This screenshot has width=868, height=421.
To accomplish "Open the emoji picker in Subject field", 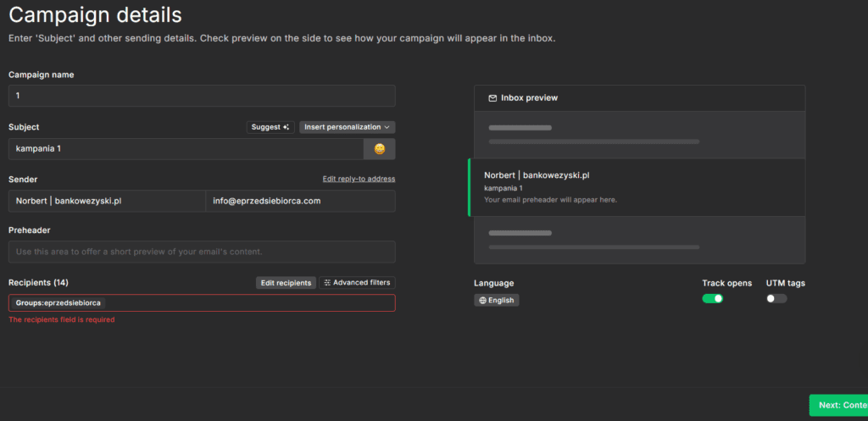I will pyautogui.click(x=379, y=149).
